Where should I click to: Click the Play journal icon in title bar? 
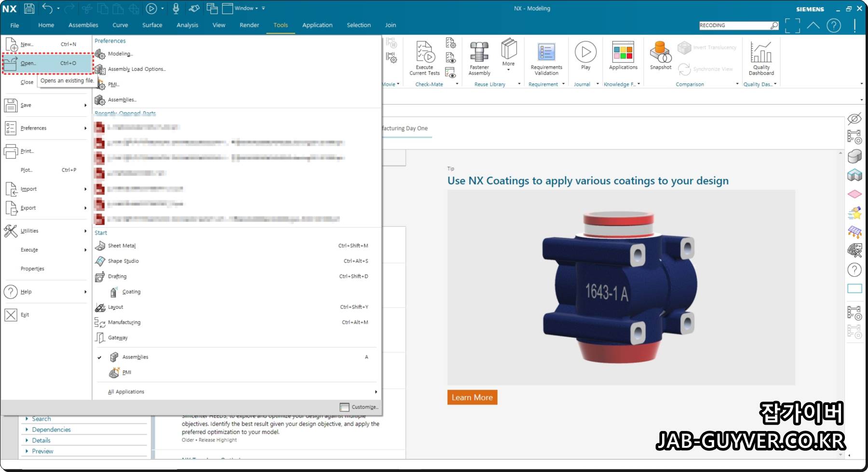tap(151, 8)
